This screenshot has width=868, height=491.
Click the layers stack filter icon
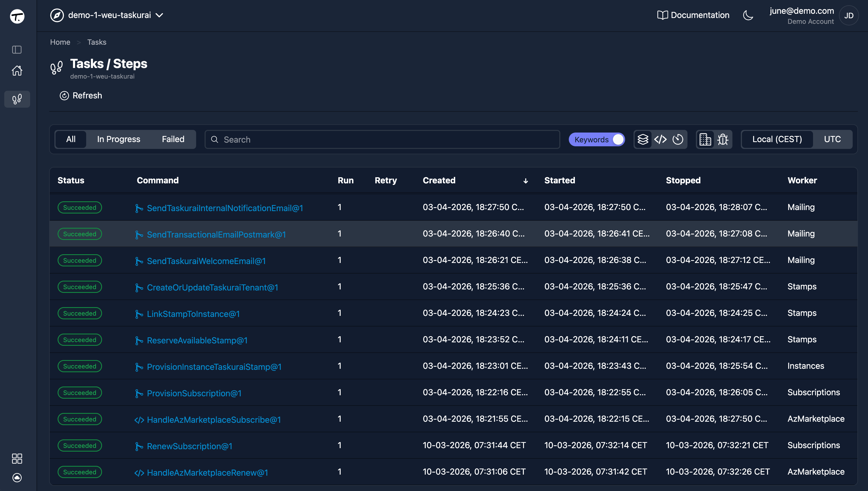pyautogui.click(x=643, y=139)
